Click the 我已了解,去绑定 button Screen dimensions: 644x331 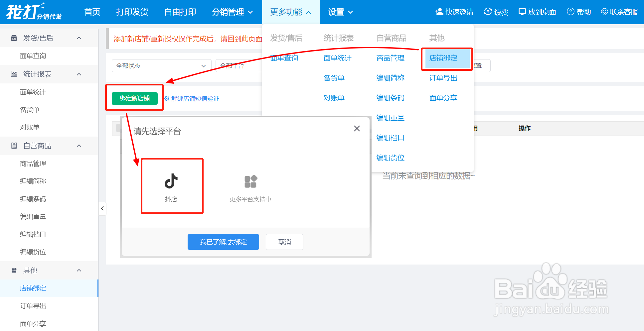coord(223,242)
